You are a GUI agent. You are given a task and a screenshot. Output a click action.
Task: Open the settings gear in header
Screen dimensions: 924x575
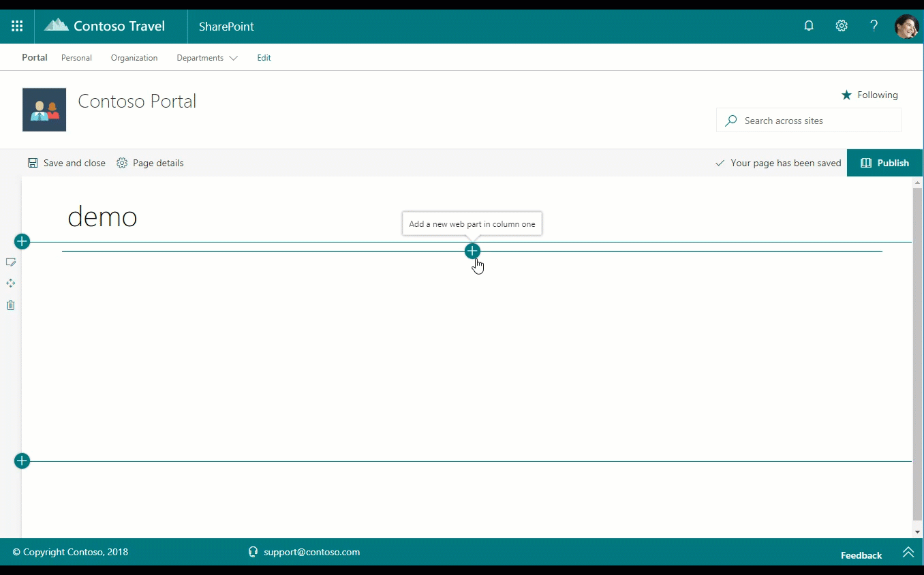[842, 27]
